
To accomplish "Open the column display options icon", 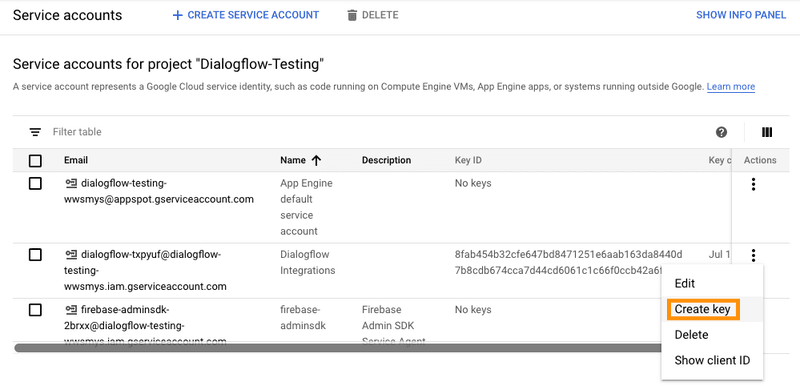I will [767, 132].
